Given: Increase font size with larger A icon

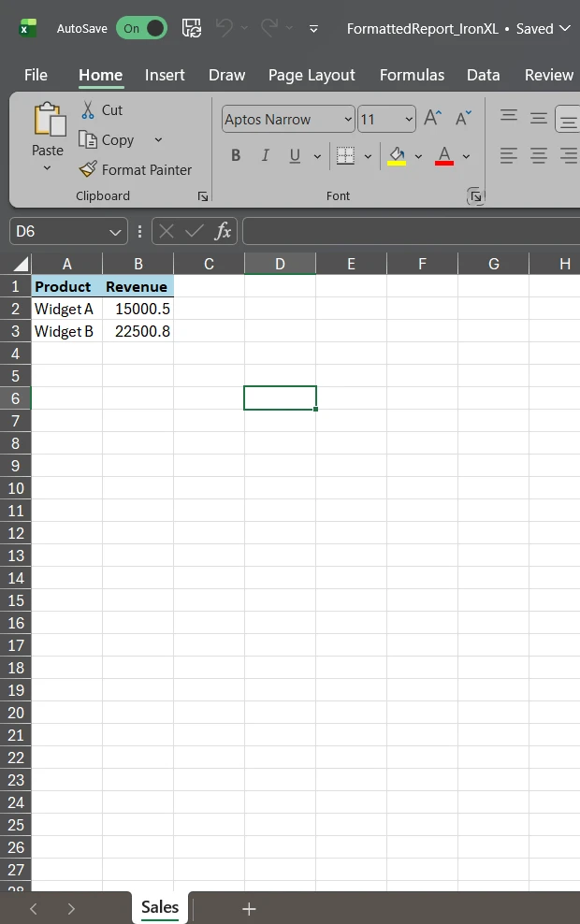Looking at the screenshot, I should click(432, 118).
